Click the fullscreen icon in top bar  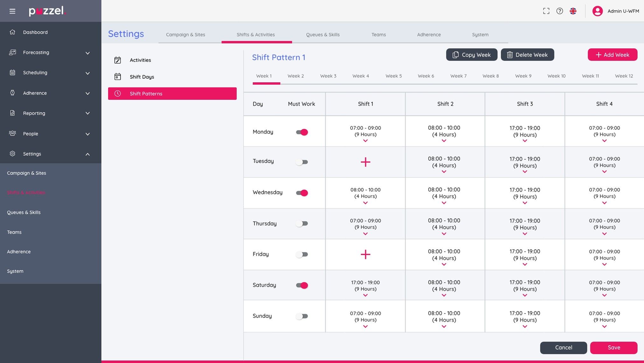click(546, 11)
